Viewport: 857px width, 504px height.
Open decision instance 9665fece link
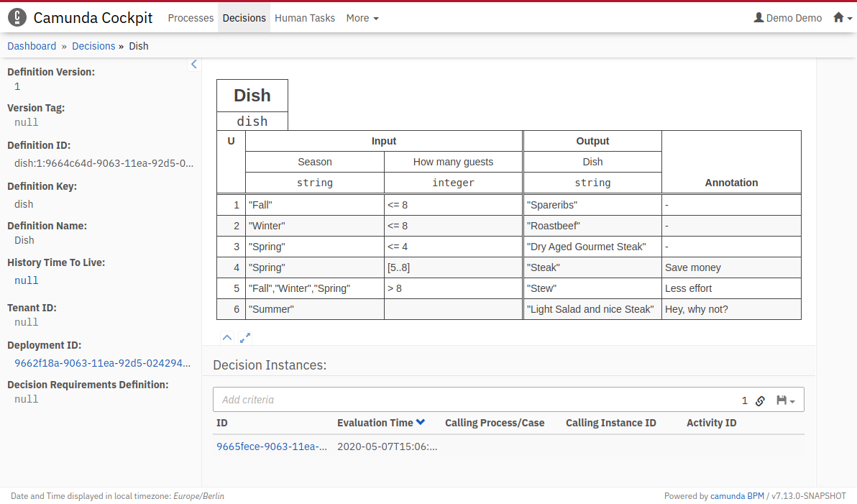click(x=271, y=446)
